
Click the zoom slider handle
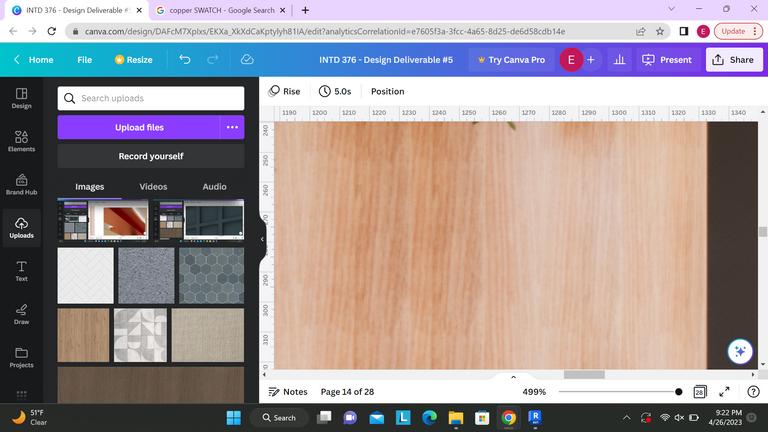(678, 392)
